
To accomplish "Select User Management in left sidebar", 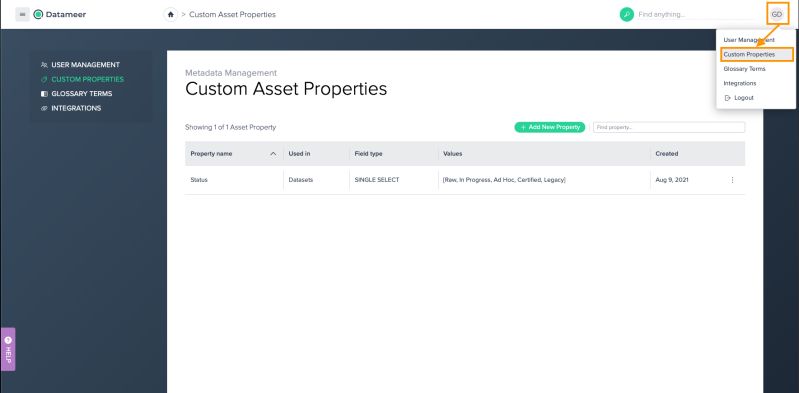I will click(85, 65).
